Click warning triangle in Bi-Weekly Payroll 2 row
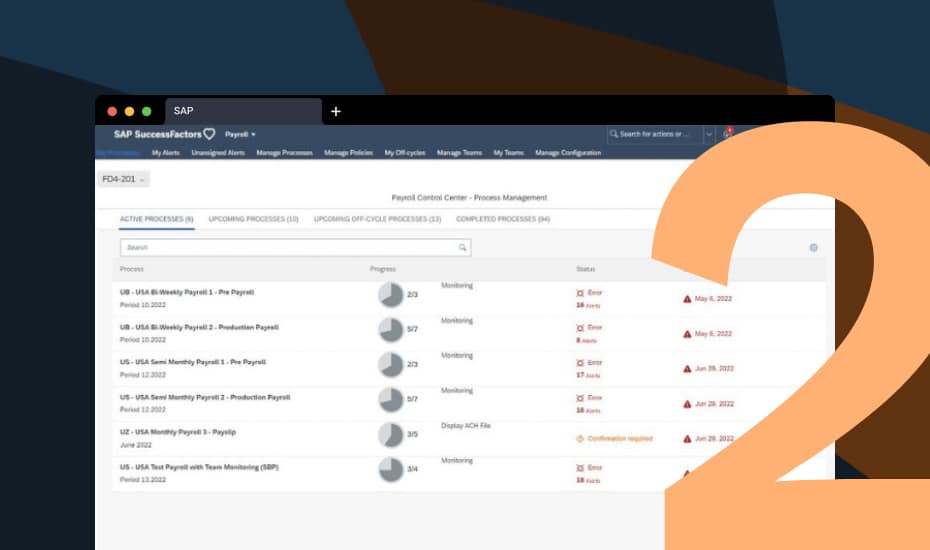This screenshot has height=550, width=930. click(x=687, y=334)
